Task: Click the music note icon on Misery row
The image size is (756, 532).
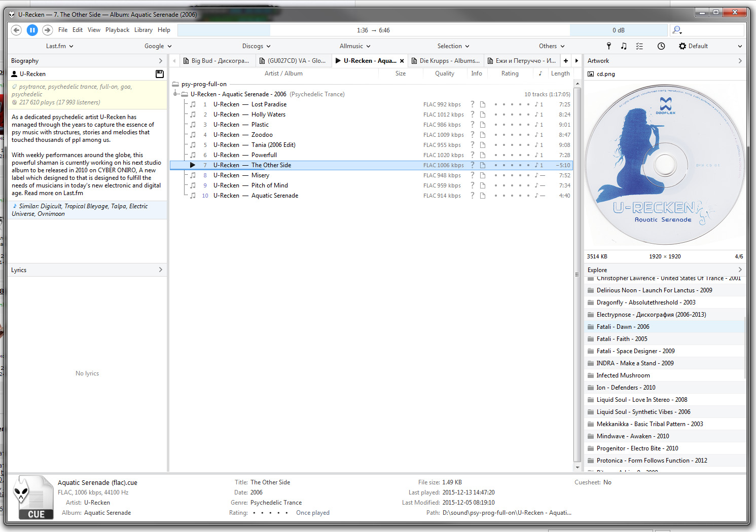Action: (x=193, y=175)
